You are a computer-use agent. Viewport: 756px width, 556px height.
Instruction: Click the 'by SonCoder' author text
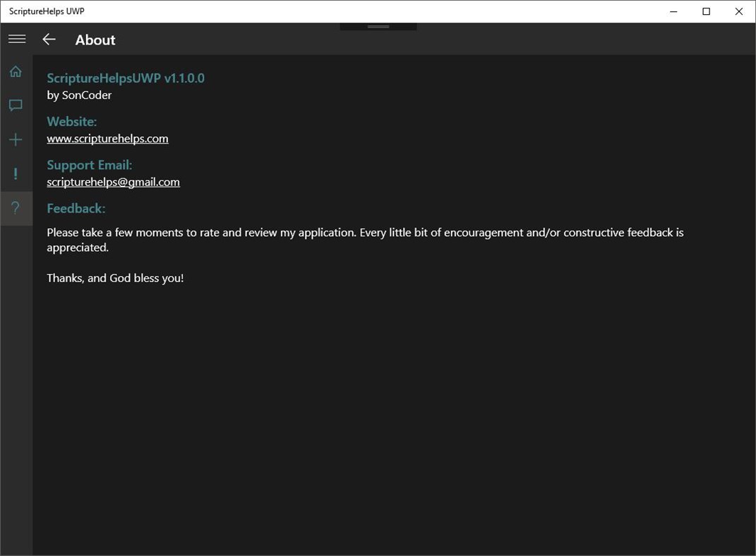pos(78,95)
